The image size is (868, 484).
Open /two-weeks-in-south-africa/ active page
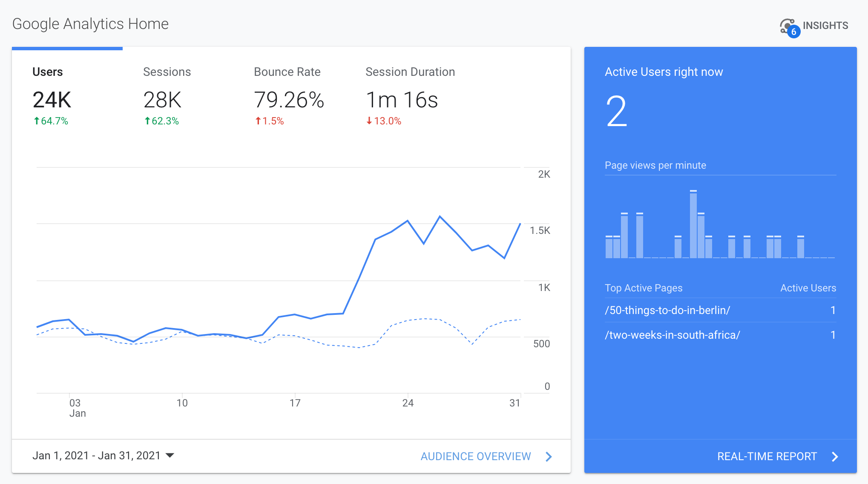pyautogui.click(x=673, y=335)
